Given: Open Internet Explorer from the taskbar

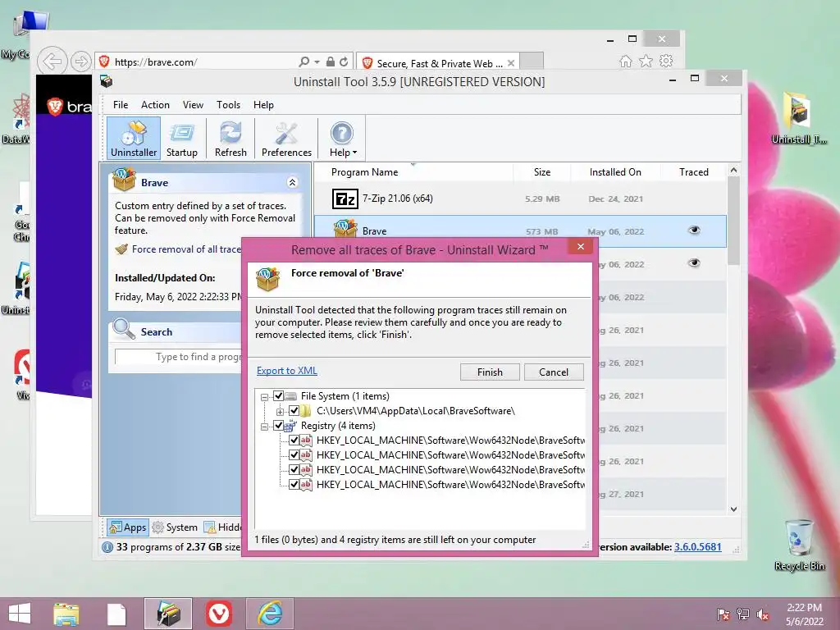Looking at the screenshot, I should 269,614.
